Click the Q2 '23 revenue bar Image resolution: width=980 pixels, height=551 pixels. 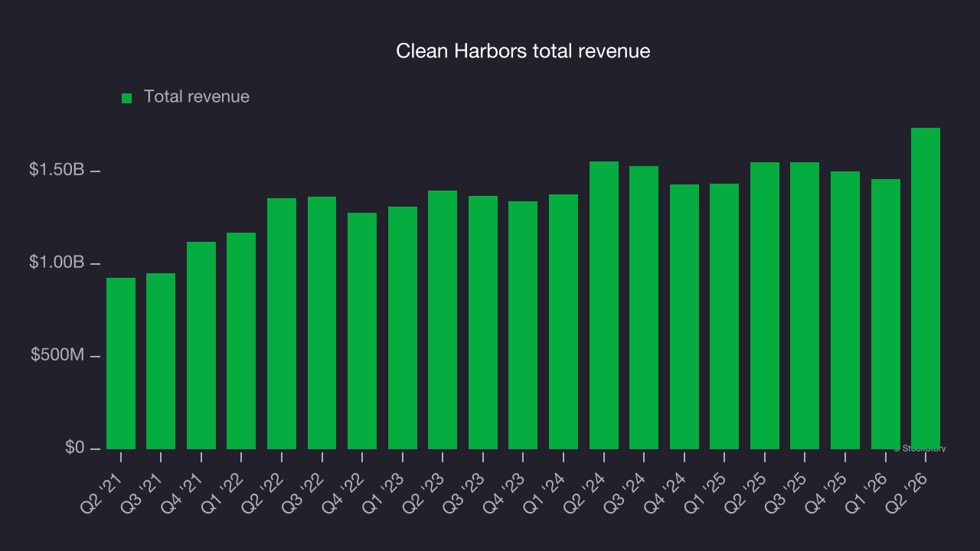click(x=443, y=320)
